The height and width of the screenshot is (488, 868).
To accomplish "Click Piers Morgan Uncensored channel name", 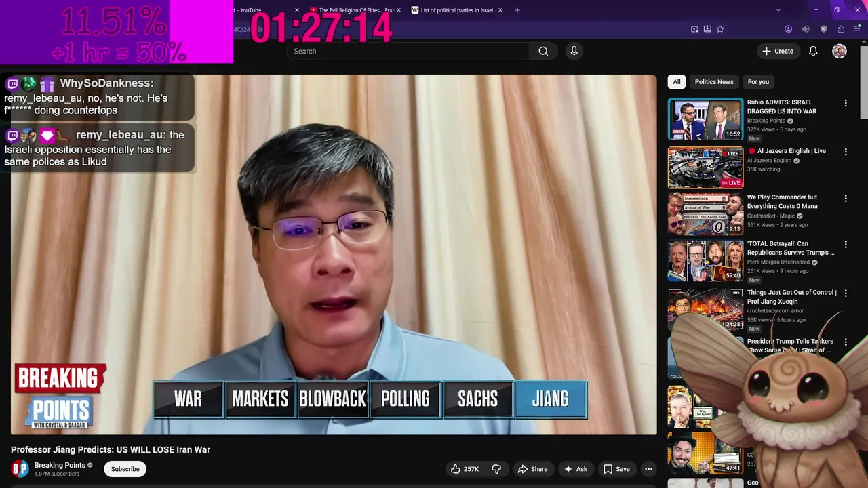I will point(778,262).
